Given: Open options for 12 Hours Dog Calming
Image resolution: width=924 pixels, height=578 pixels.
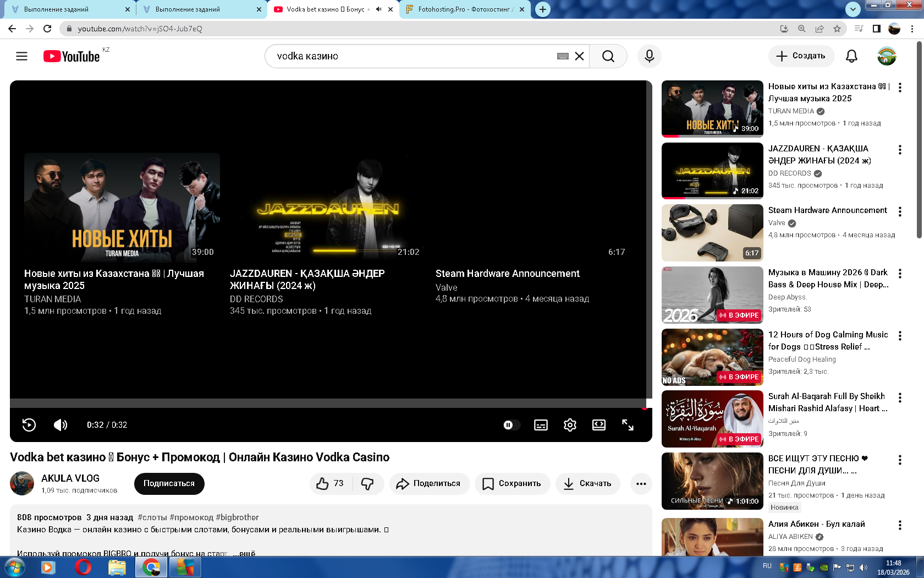Looking at the screenshot, I should (900, 336).
